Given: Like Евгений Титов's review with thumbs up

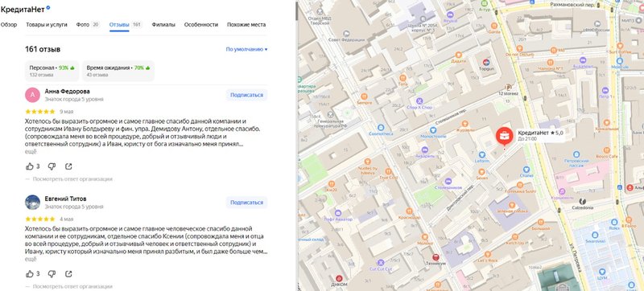Looking at the screenshot, I should (30, 273).
